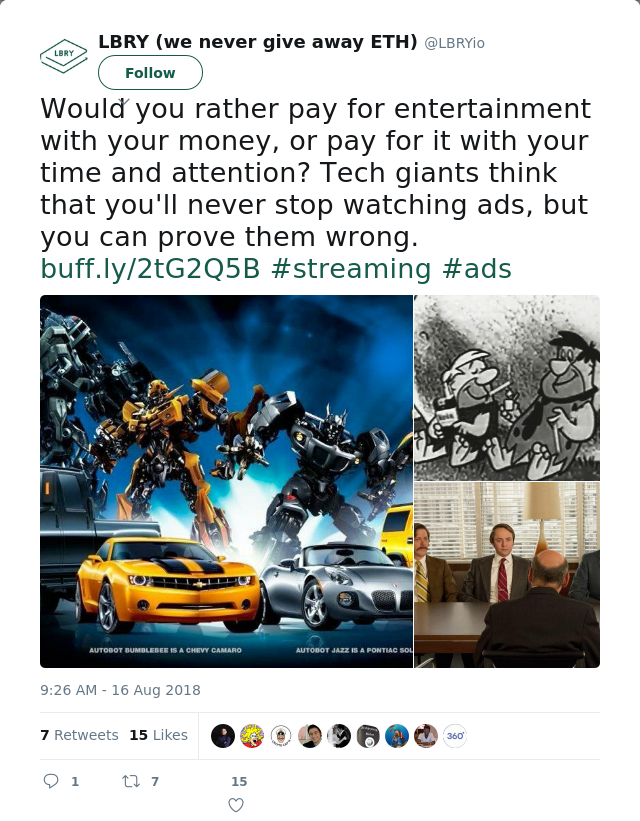Open the first liker's dark avatar
This screenshot has height=821, width=640.
pos(223,736)
